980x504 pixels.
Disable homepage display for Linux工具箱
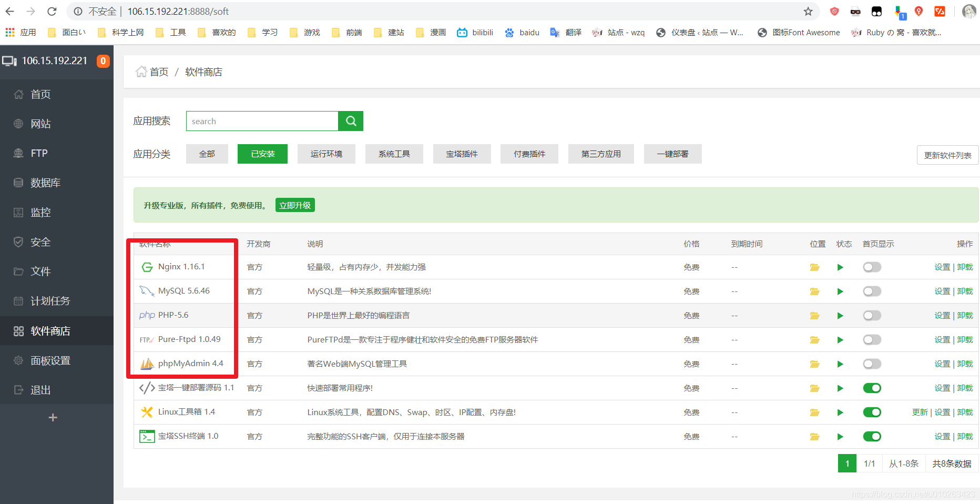(x=872, y=412)
